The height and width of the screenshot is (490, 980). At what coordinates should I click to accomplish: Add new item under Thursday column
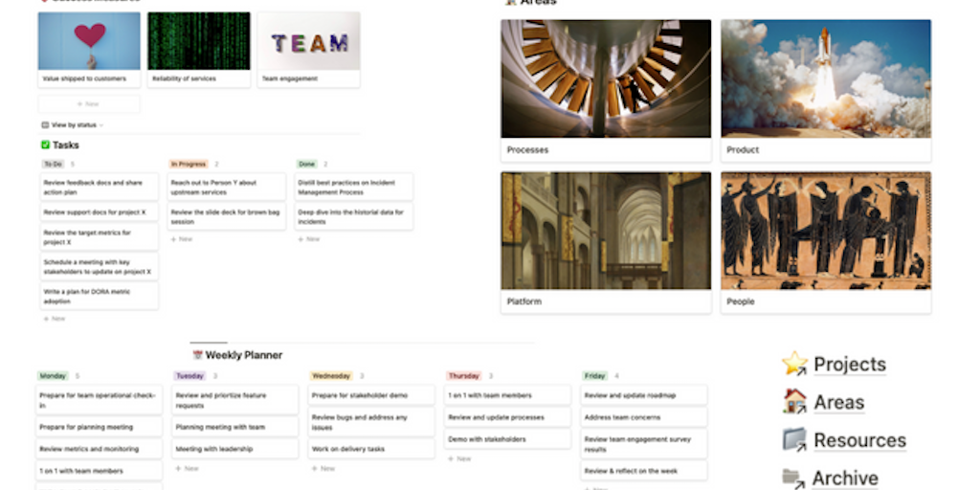pos(459,458)
